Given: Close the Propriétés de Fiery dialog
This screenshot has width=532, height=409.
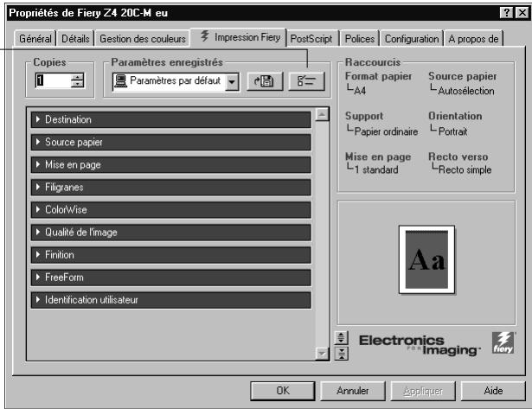Looking at the screenshot, I should (x=522, y=13).
